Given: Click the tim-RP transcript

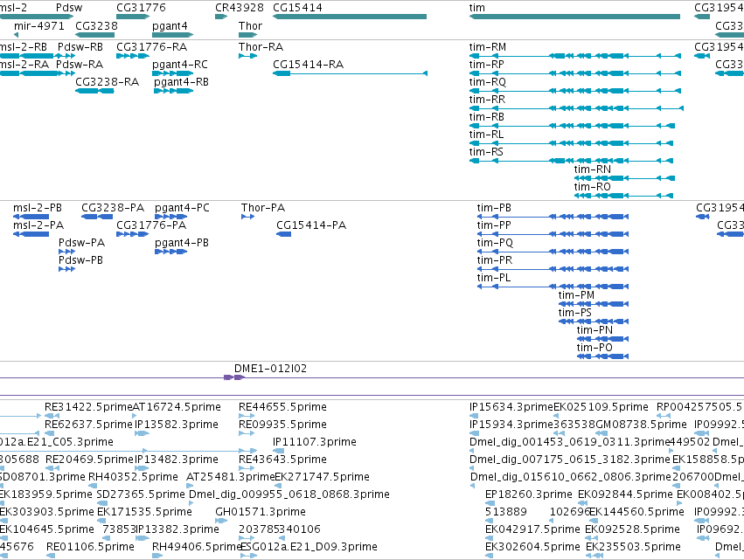Looking at the screenshot, I should click(x=575, y=73).
